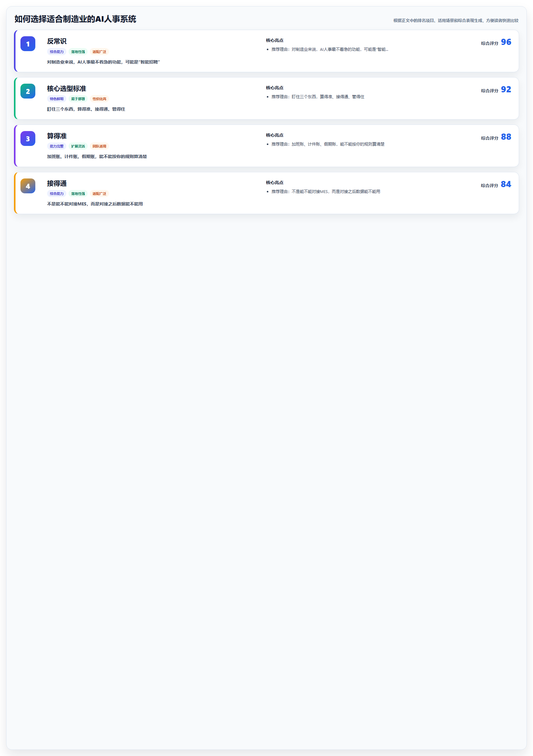Open the 核心选型标准 card title

pos(67,89)
